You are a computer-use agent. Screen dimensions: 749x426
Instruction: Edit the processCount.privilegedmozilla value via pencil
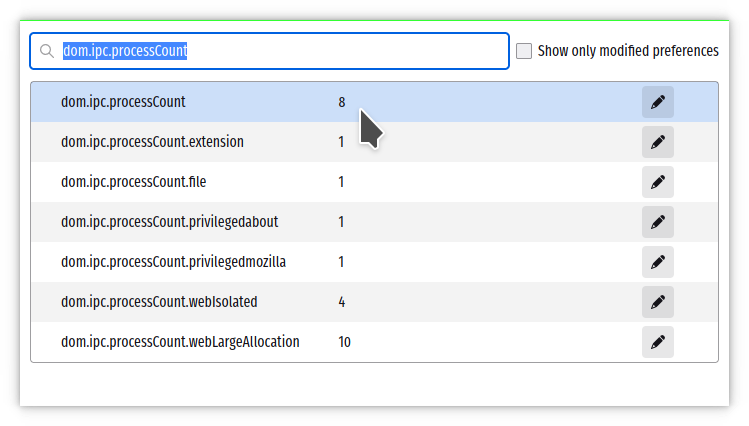pos(657,262)
